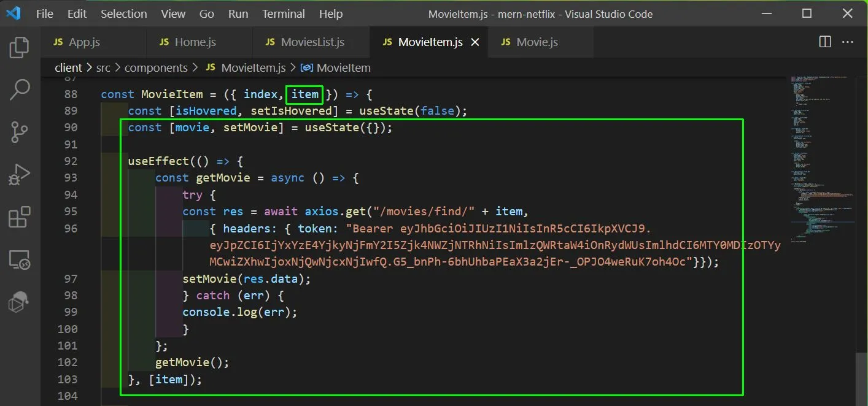The width and height of the screenshot is (868, 406).
Task: Open the Extensions view
Action: [x=20, y=217]
